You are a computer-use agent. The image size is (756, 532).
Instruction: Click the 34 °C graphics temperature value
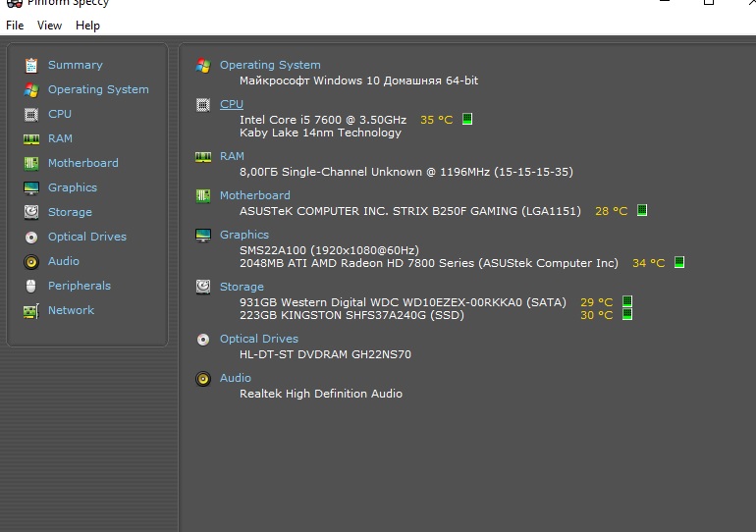(648, 263)
